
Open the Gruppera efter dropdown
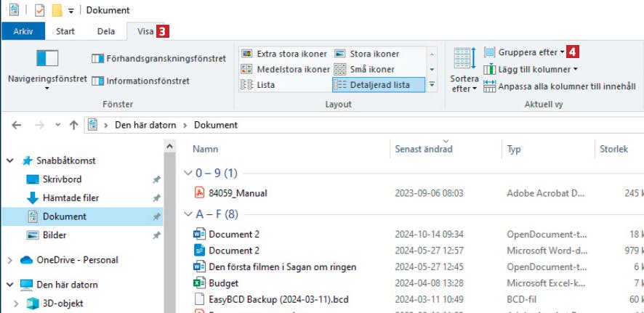tap(523, 52)
